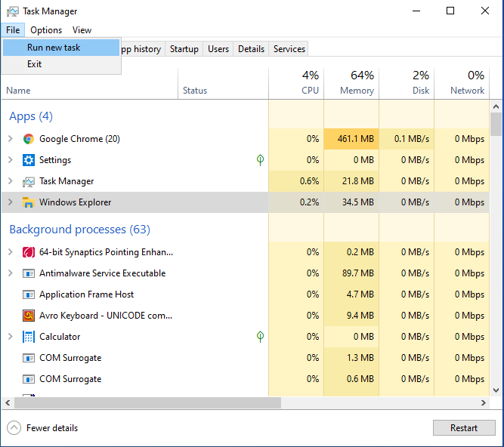Image resolution: width=504 pixels, height=447 pixels.
Task: Click the Windows Explorer folder icon
Action: (x=29, y=202)
